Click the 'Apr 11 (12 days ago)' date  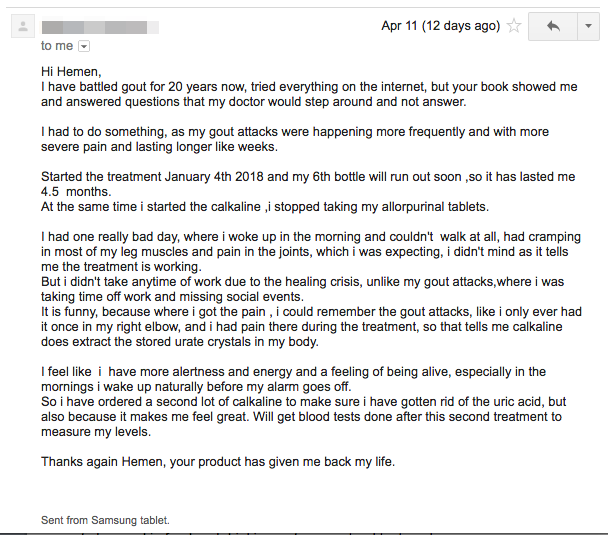click(x=440, y=26)
